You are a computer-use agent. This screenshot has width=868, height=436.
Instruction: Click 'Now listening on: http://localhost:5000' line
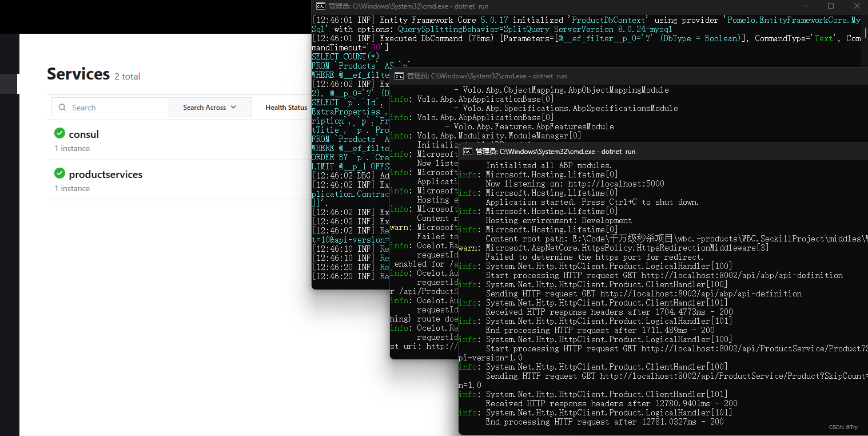(x=575, y=184)
